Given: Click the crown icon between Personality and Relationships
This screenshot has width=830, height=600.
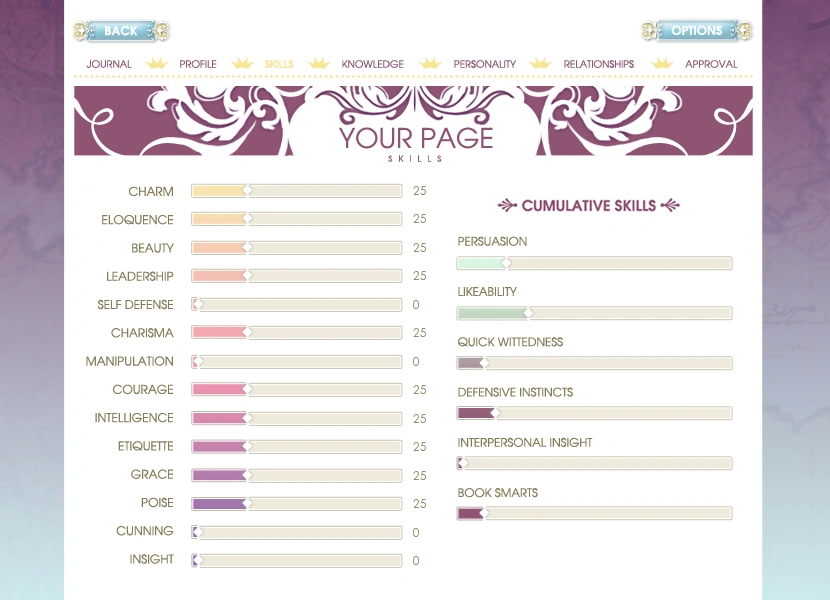Looking at the screenshot, I should tap(540, 62).
